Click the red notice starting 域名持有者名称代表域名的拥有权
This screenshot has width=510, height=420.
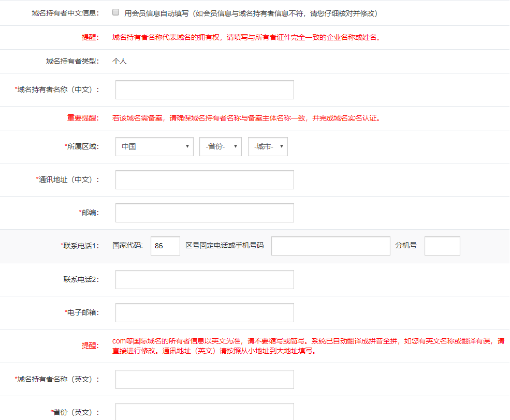246,37
